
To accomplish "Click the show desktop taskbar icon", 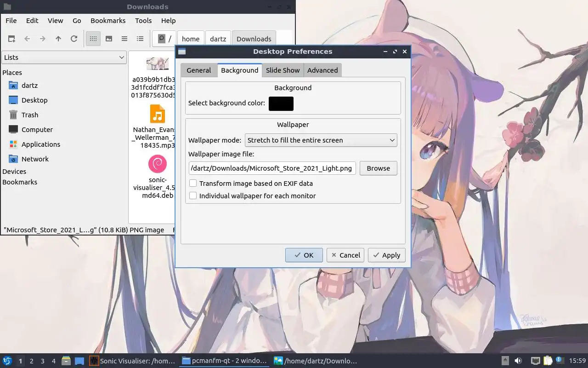I will [x=79, y=361].
